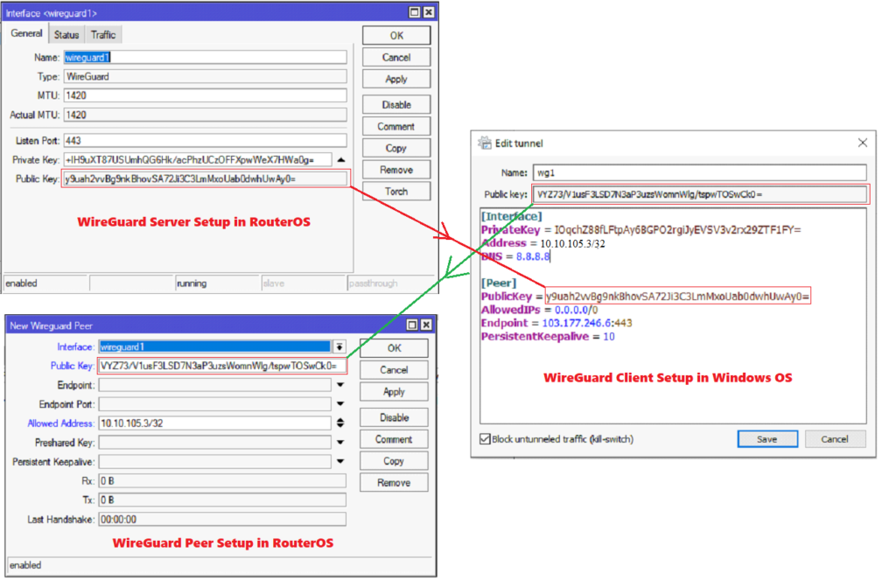
Task: Disable the wireguard1 interface
Action: tap(395, 104)
